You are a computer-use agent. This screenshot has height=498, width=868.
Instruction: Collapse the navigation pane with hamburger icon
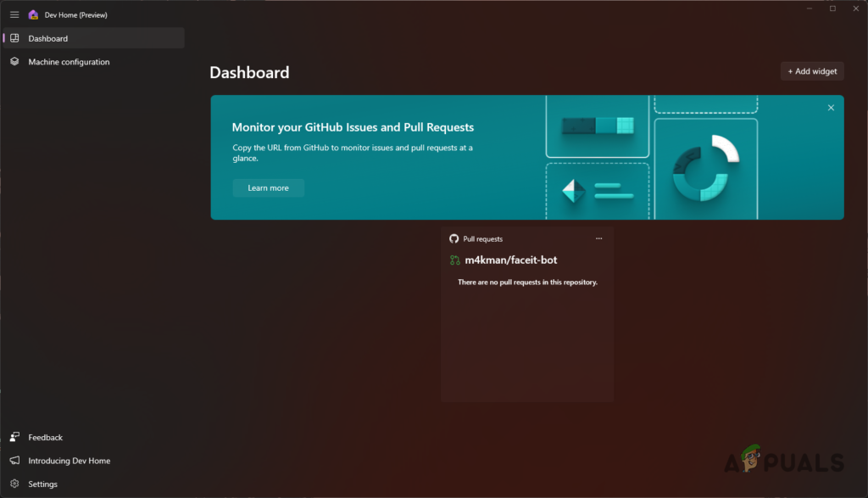pos(14,14)
